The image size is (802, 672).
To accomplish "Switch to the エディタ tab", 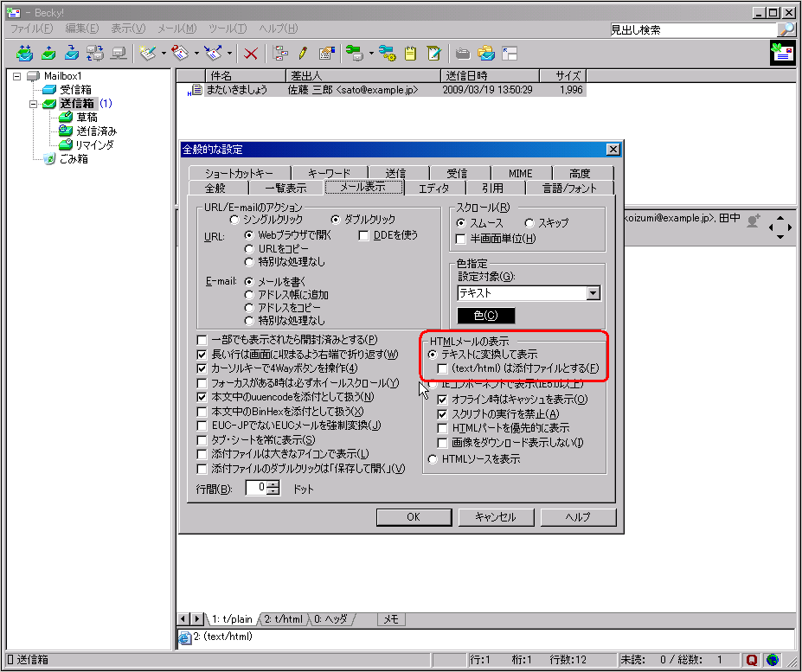I will click(x=434, y=189).
